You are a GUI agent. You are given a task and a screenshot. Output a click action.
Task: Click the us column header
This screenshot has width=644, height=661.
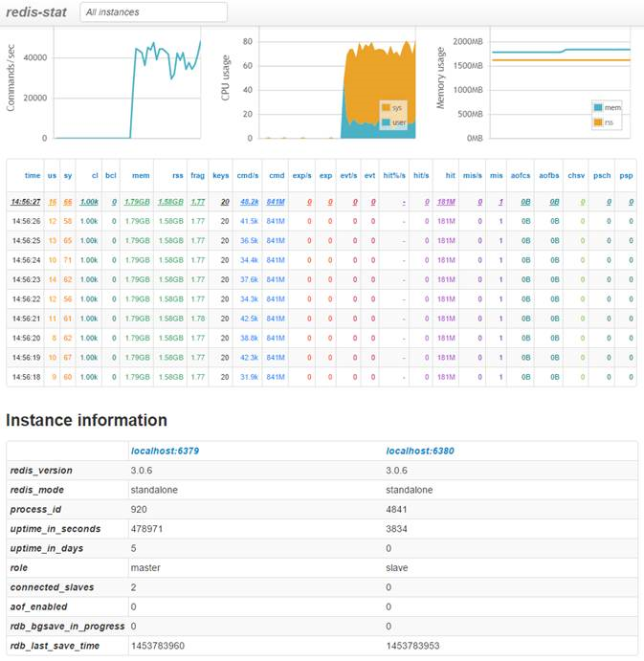[52, 175]
